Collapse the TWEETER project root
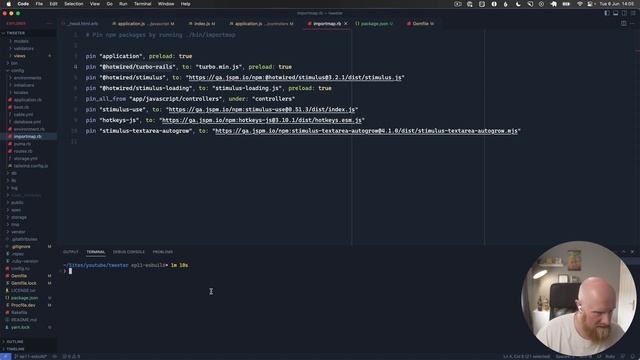Image resolution: width=640 pixels, height=360 pixels. 16,33
